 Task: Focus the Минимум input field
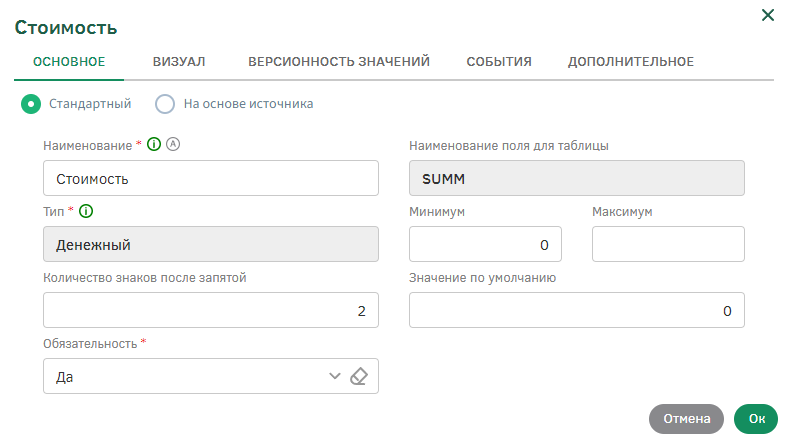tap(485, 245)
